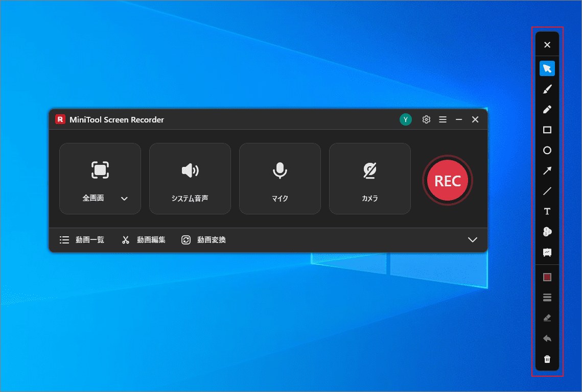The height and width of the screenshot is (392, 582).
Task: Expand the bottom panel chevron
Action: pyautogui.click(x=473, y=239)
